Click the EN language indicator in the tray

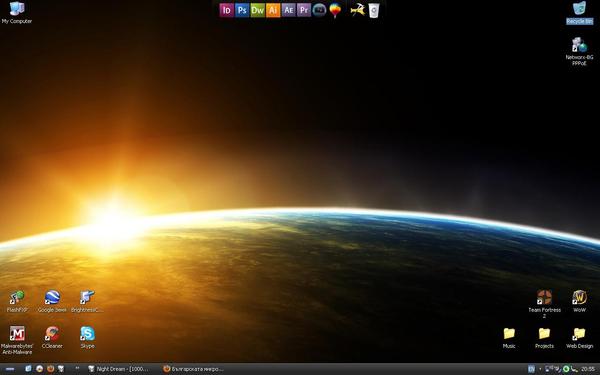pos(531,369)
